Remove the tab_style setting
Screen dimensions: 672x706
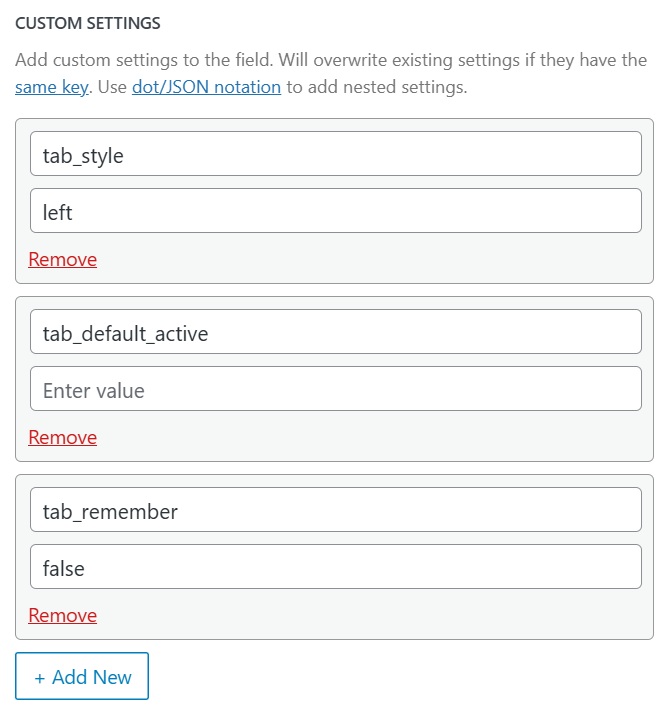(x=63, y=259)
